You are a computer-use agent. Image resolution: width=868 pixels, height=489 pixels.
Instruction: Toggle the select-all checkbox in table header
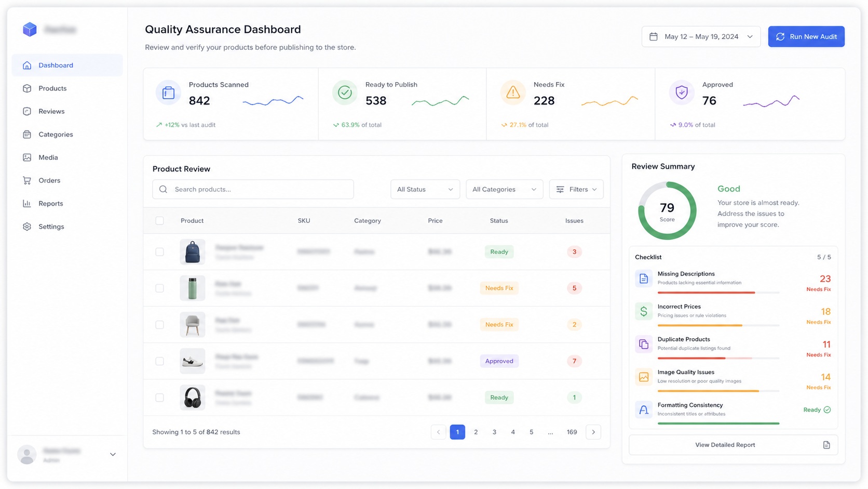point(159,220)
